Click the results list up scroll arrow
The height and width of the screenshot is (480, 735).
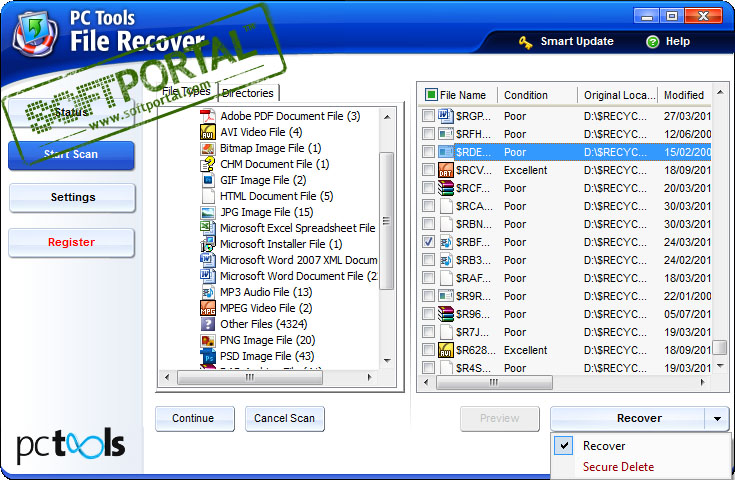pyautogui.click(x=720, y=90)
